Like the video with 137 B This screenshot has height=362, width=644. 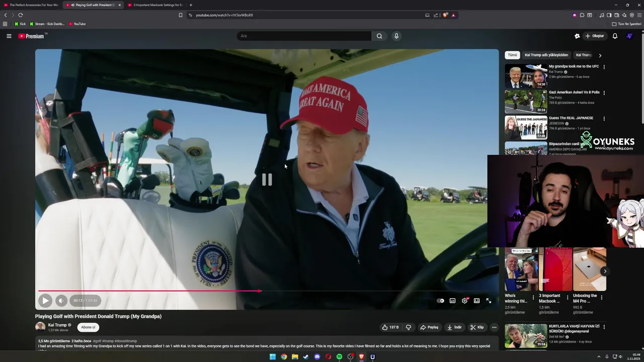pos(390,327)
